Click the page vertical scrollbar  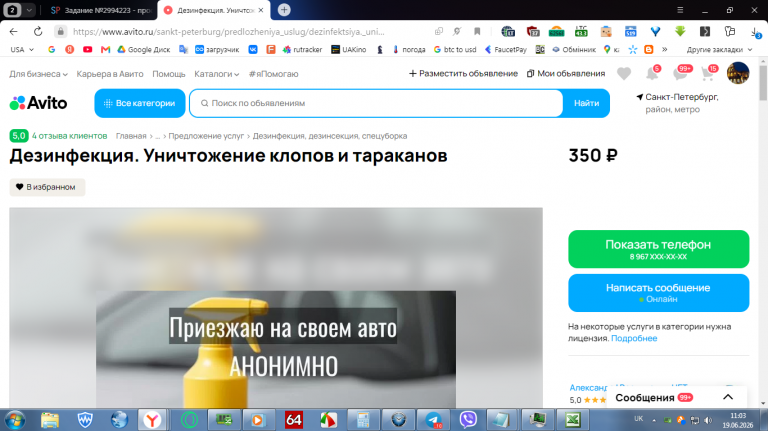pyautogui.click(x=763, y=83)
